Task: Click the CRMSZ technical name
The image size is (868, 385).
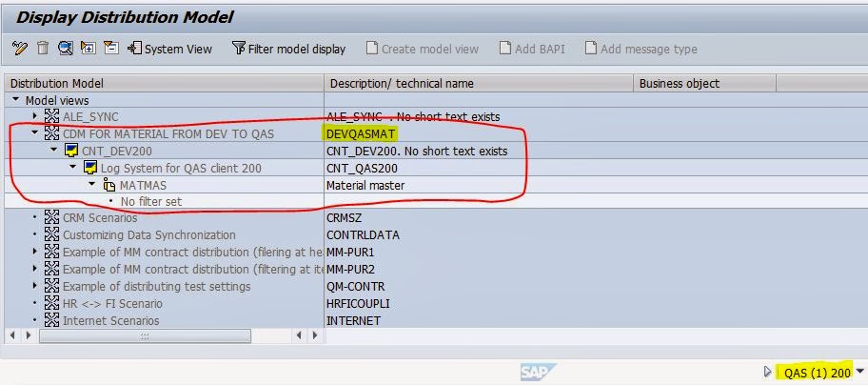Action: tap(344, 218)
